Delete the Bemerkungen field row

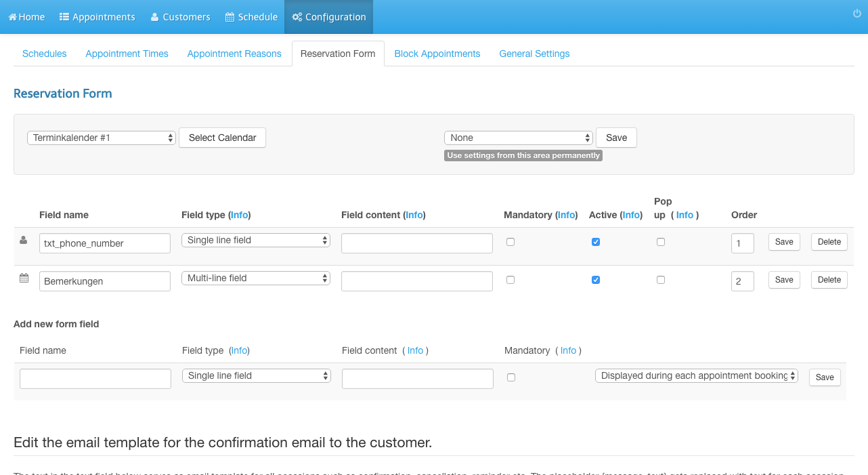click(x=829, y=280)
